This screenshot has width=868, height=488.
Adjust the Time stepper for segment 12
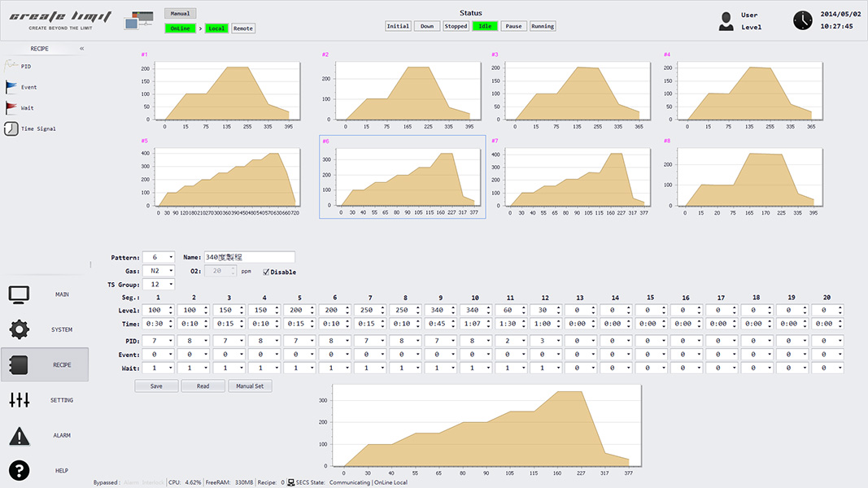pyautogui.click(x=558, y=324)
